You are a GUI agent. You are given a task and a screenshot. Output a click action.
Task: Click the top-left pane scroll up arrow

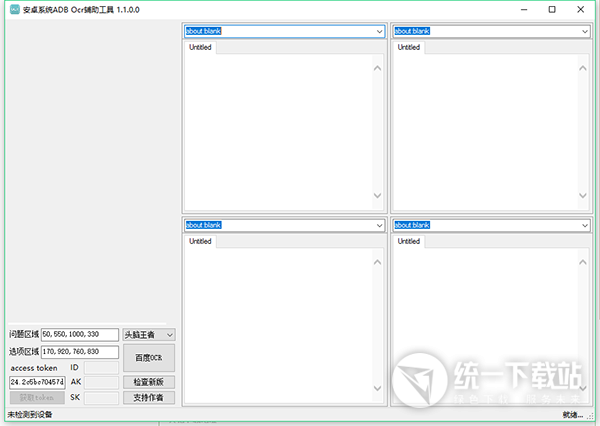coord(377,68)
